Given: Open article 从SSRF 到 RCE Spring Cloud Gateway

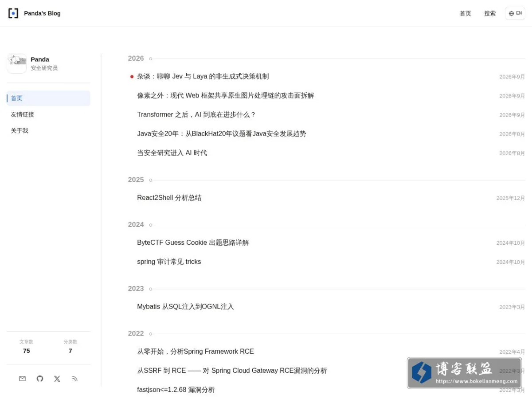Looking at the screenshot, I should [232, 371].
